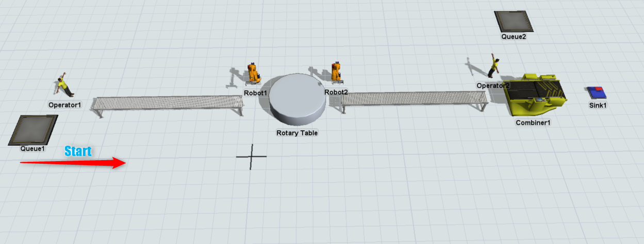Select the Queue2 object
Viewport: 644px width, 244px height.
point(514,22)
